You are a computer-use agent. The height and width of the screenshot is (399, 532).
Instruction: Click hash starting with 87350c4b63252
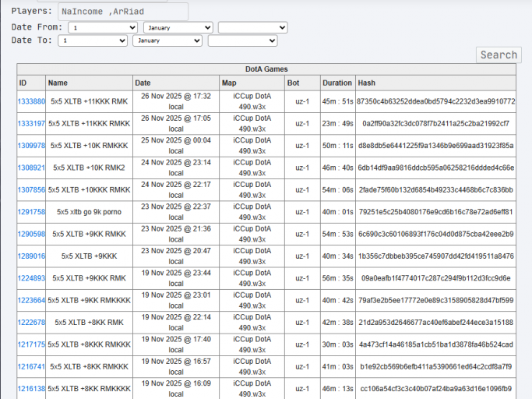pos(435,101)
